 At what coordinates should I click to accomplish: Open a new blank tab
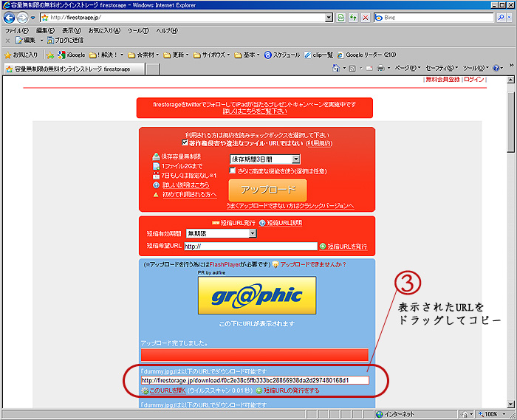pos(153,69)
